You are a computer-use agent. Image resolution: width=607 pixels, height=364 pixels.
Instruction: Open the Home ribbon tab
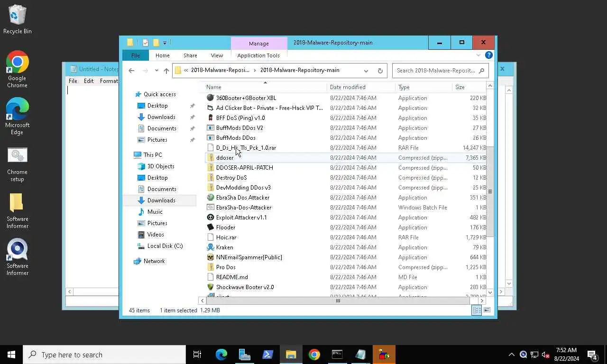162,55
